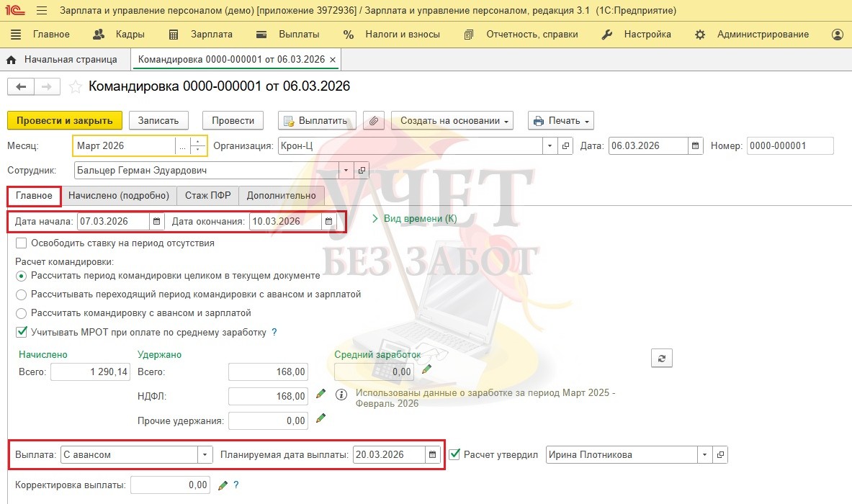Screen dimensions: 852x504
Task: Edit Средний заработок with pencil icon
Action: click(427, 369)
